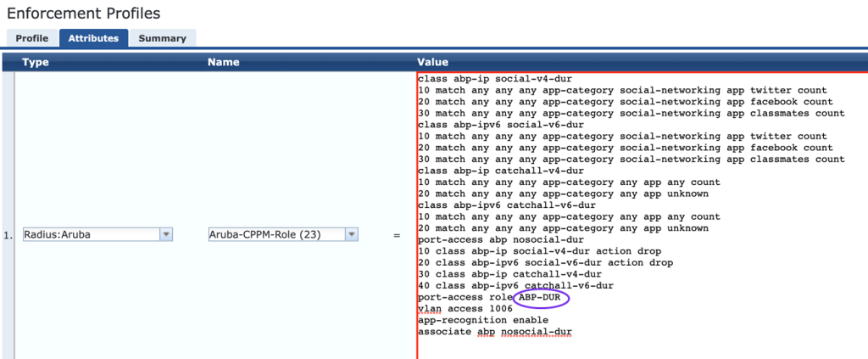Open the Radius:Aruba type dropdown
Viewport: 868px width, 359px height.
coord(97,235)
